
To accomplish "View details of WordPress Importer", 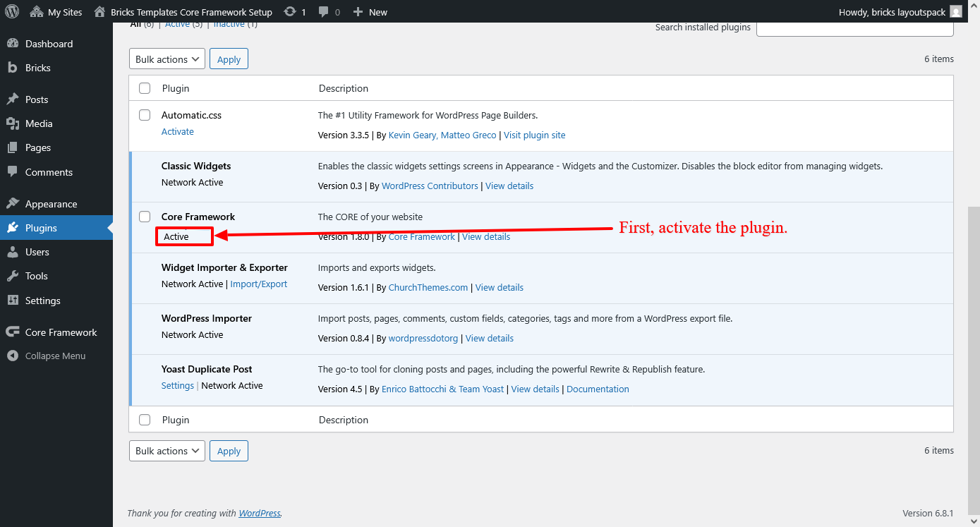I will (490, 339).
